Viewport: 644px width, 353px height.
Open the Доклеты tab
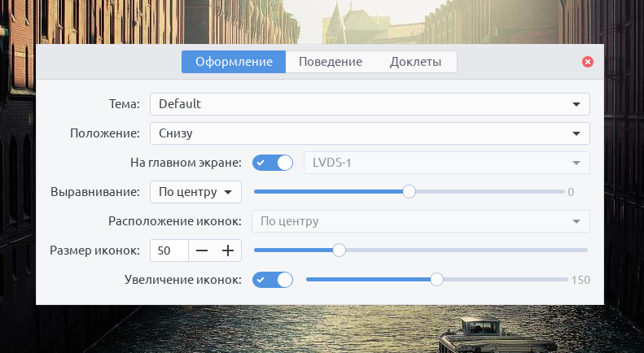click(415, 62)
